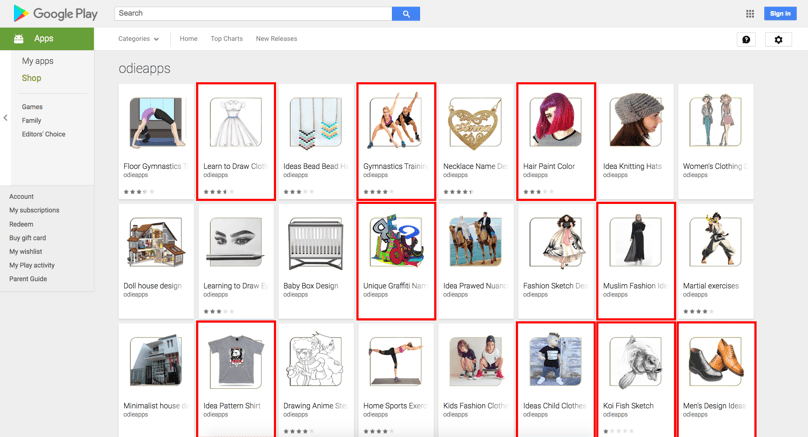
Task: Open the settings gear icon
Action: pos(779,40)
